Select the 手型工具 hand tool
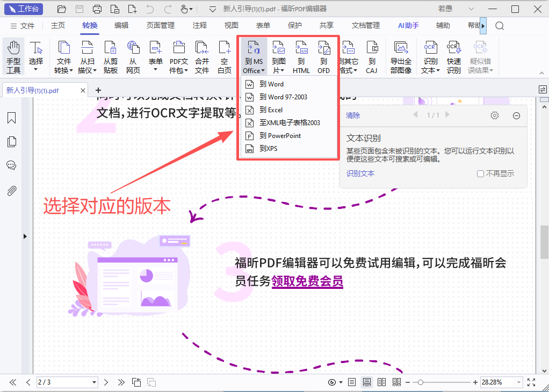Screen dimensions: 549x392 (13, 57)
